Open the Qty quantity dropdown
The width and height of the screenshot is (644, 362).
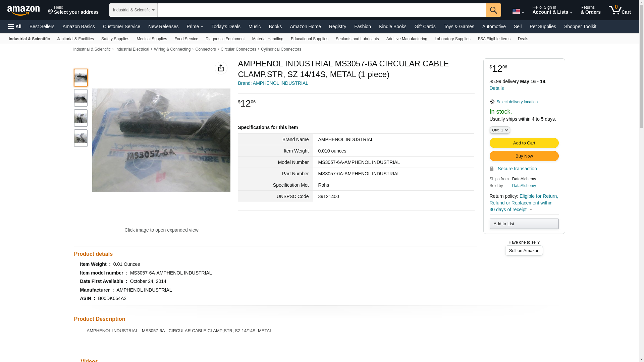tap(499, 130)
